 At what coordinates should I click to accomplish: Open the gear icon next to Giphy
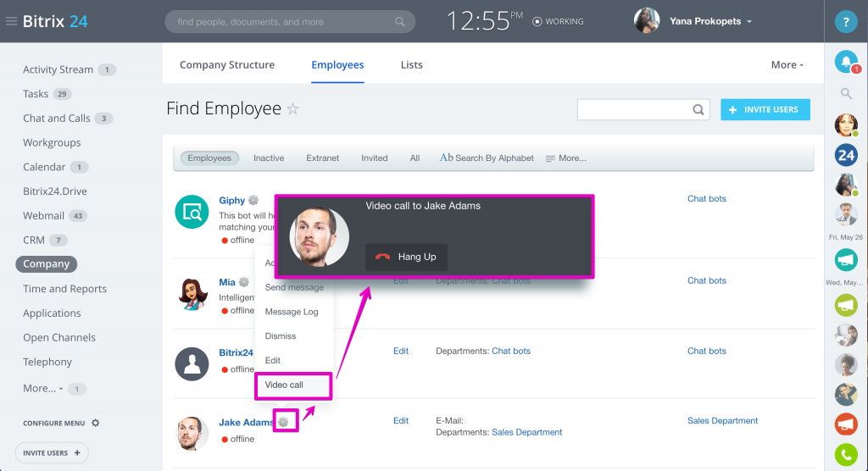pyautogui.click(x=253, y=200)
